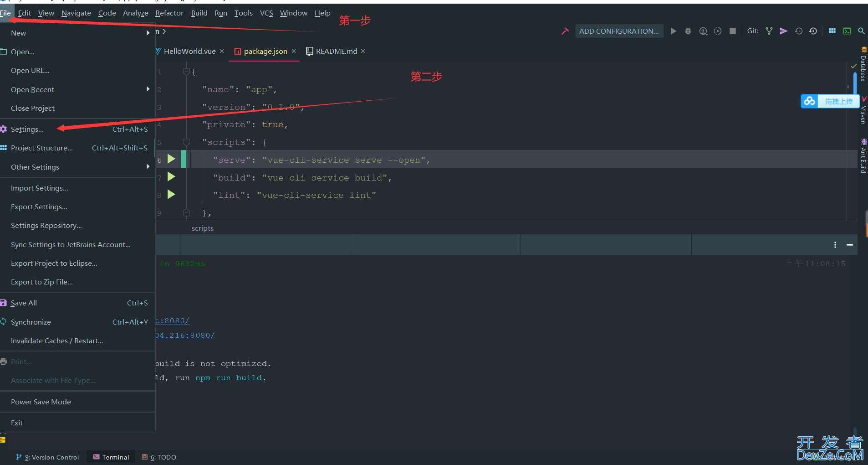Close the HelloWorld.vue tab
The width and height of the screenshot is (868, 465).
tap(222, 51)
